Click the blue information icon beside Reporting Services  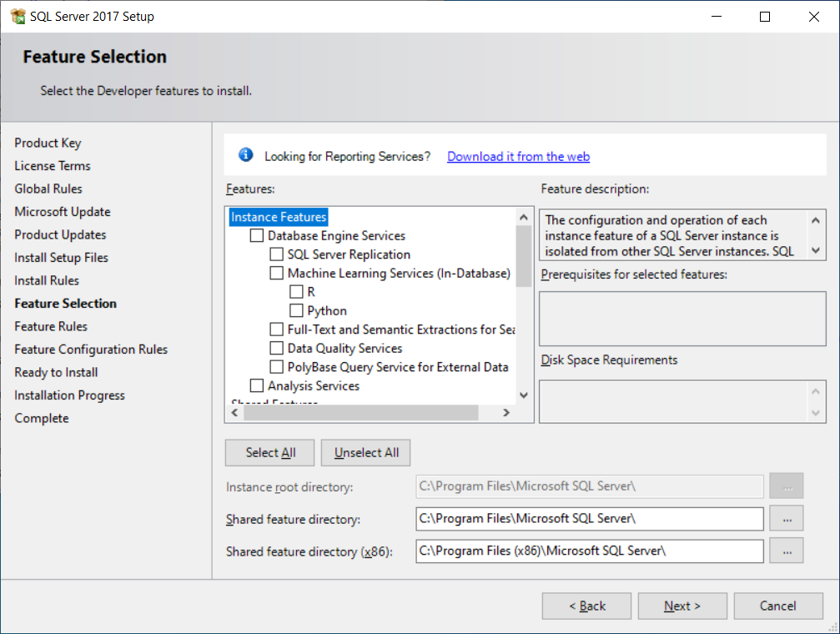tap(245, 155)
